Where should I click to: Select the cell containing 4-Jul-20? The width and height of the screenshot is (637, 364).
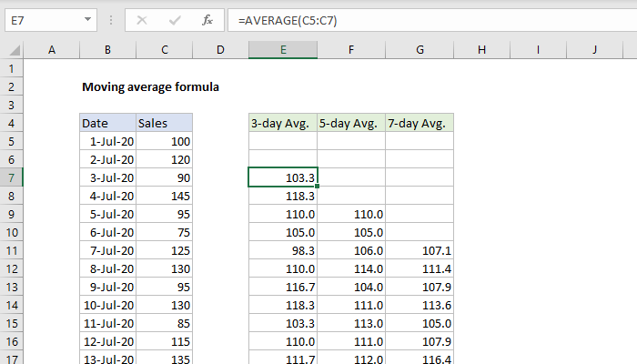click(107, 196)
